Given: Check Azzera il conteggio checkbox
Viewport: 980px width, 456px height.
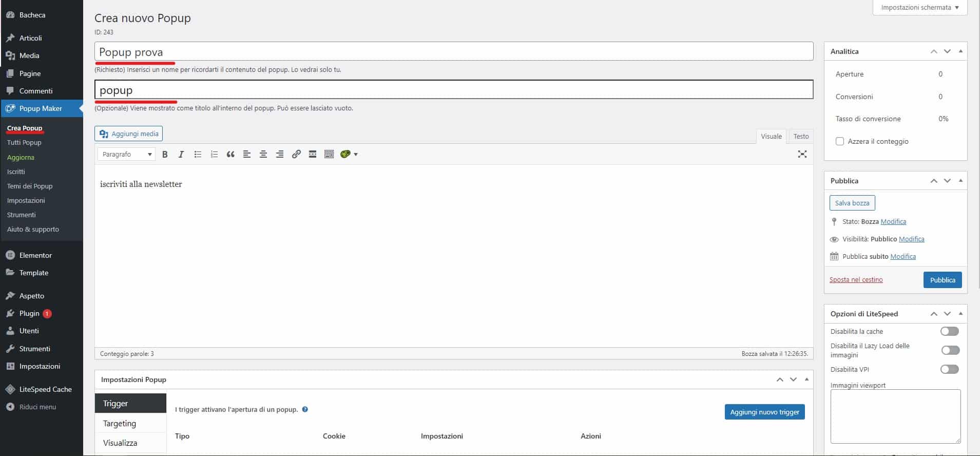Looking at the screenshot, I should [x=840, y=141].
